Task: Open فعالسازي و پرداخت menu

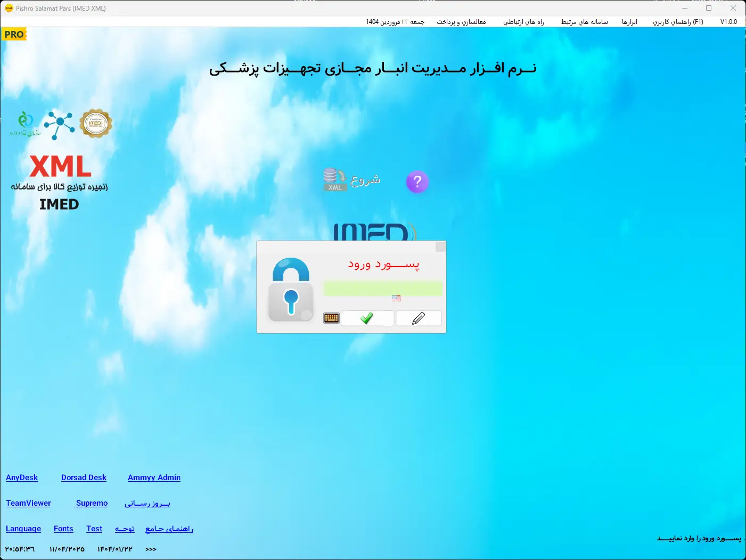Action: (461, 22)
